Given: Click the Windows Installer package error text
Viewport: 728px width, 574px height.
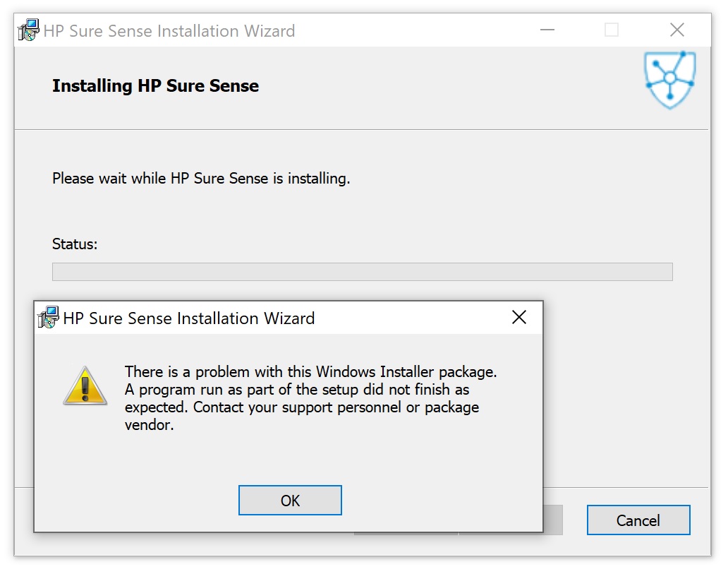Looking at the screenshot, I should click(310, 398).
